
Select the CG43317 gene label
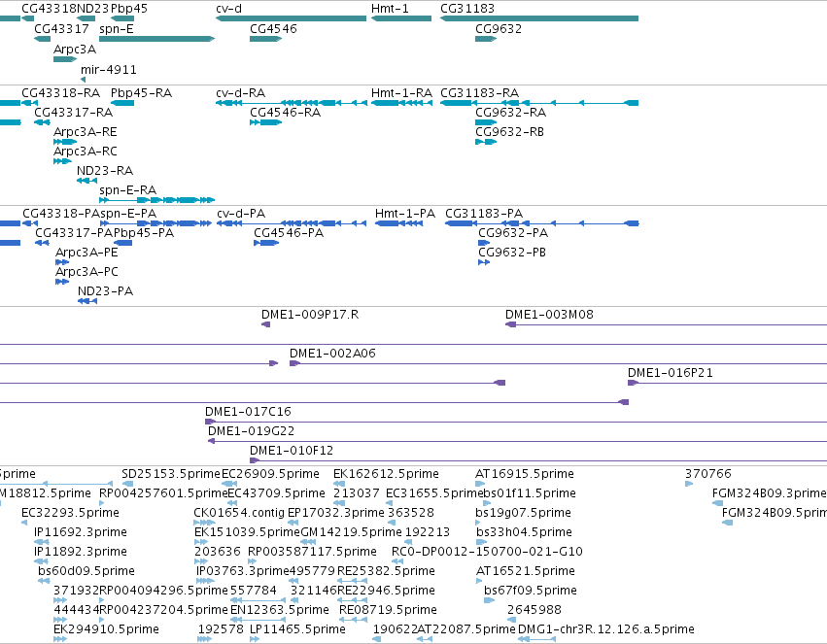click(x=61, y=28)
